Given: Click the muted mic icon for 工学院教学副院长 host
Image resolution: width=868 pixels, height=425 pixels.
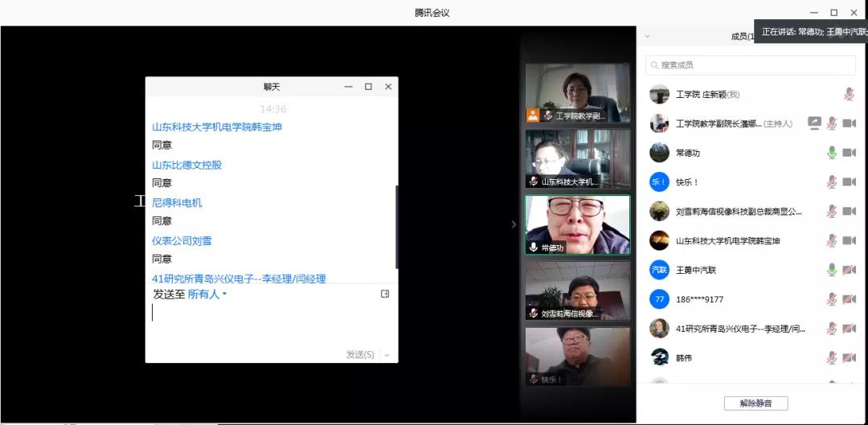Looking at the screenshot, I should tap(832, 124).
